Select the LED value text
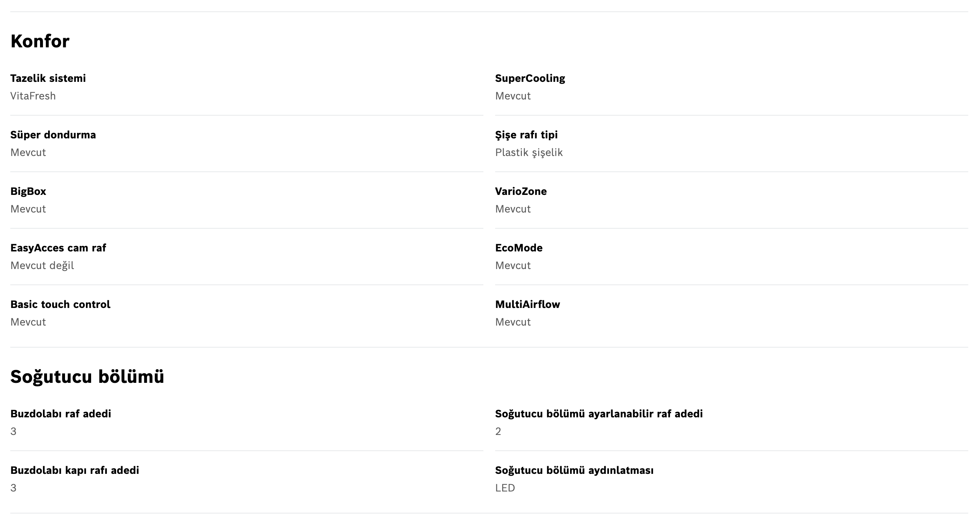Image resolution: width=980 pixels, height=519 pixels. pos(505,488)
